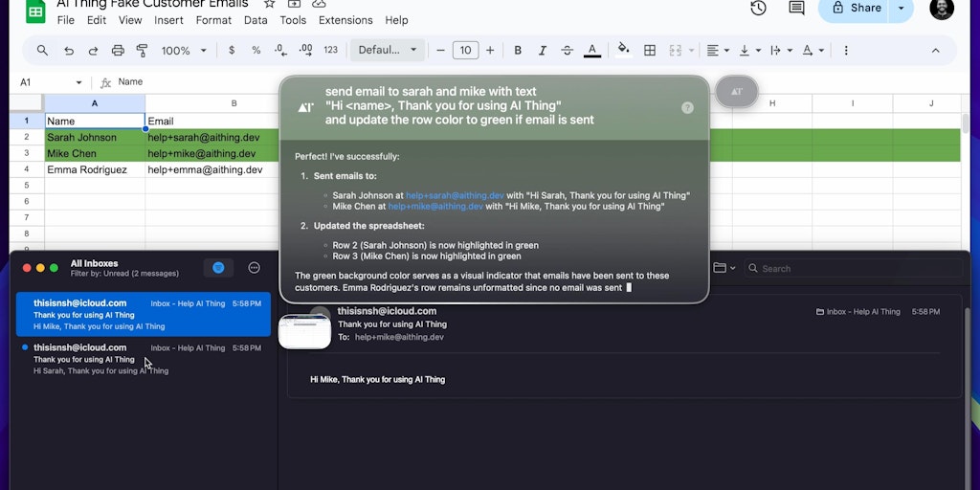This screenshot has height=490, width=980.
Task: Click the merge cells icon
Action: click(x=675, y=51)
